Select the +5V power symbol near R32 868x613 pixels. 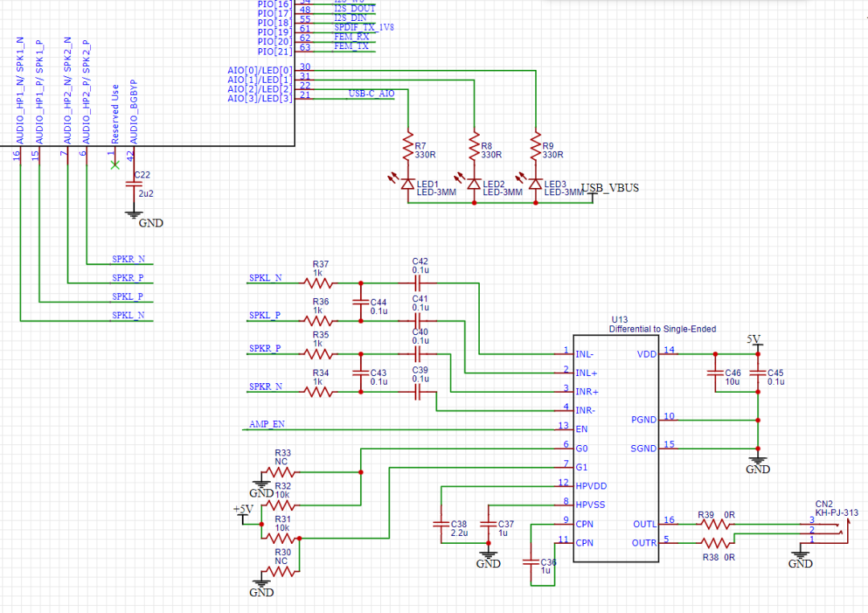(243, 513)
